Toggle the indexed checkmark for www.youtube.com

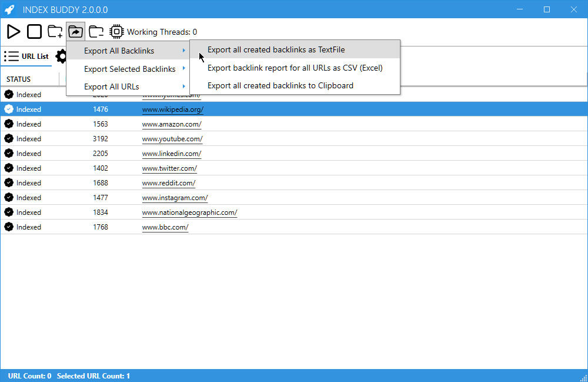tap(8, 138)
